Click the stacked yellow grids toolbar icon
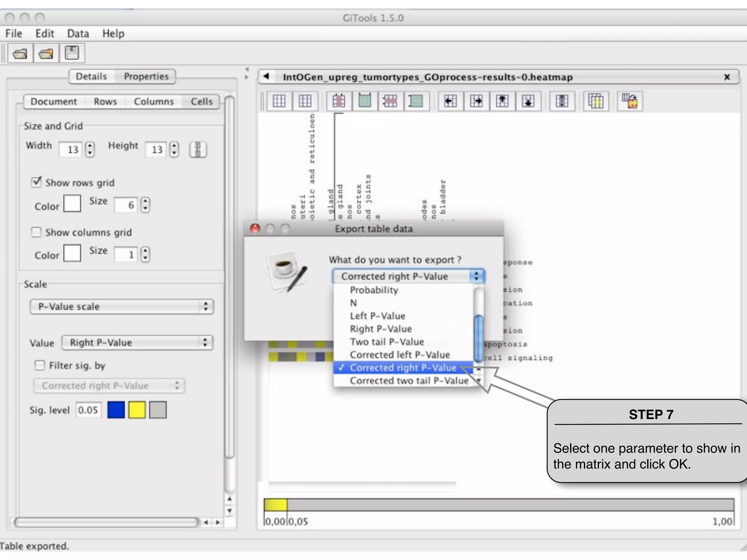The height and width of the screenshot is (560, 747). pyautogui.click(x=596, y=101)
